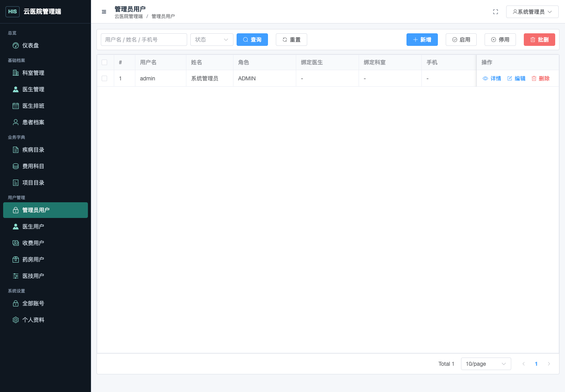Viewport: 565px width, 392px height.
Task: Click 云医院管理端 breadcrumb link
Action: tap(129, 16)
